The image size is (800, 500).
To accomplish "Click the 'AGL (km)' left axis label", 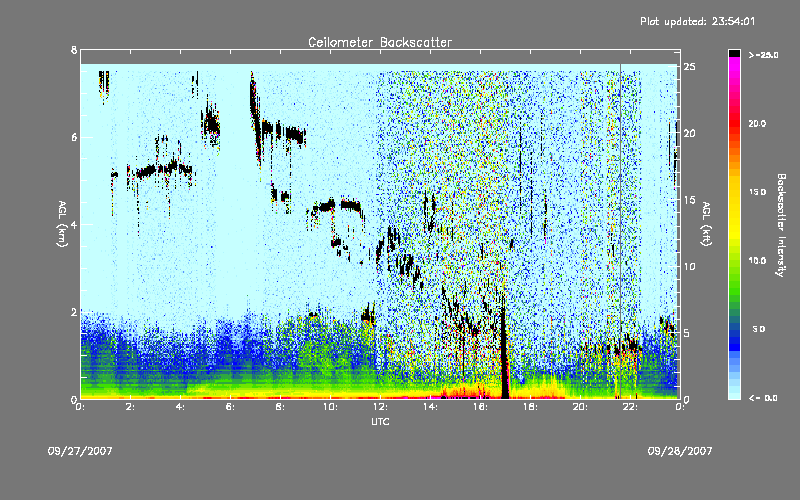I will click(62, 224).
